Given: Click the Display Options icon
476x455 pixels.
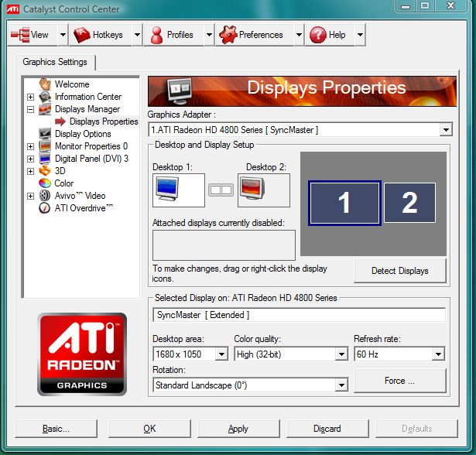Looking at the screenshot, I should coord(45,134).
